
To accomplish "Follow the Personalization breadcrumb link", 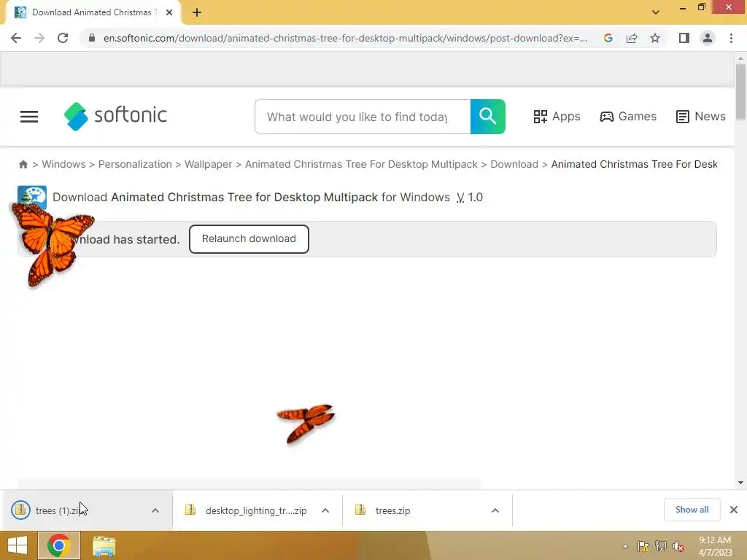I will pyautogui.click(x=135, y=164).
